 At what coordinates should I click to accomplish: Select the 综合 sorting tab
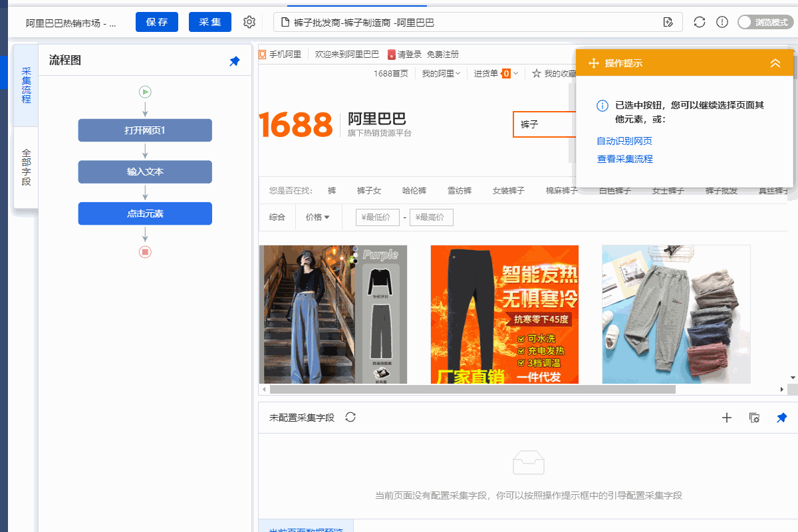pos(277,217)
